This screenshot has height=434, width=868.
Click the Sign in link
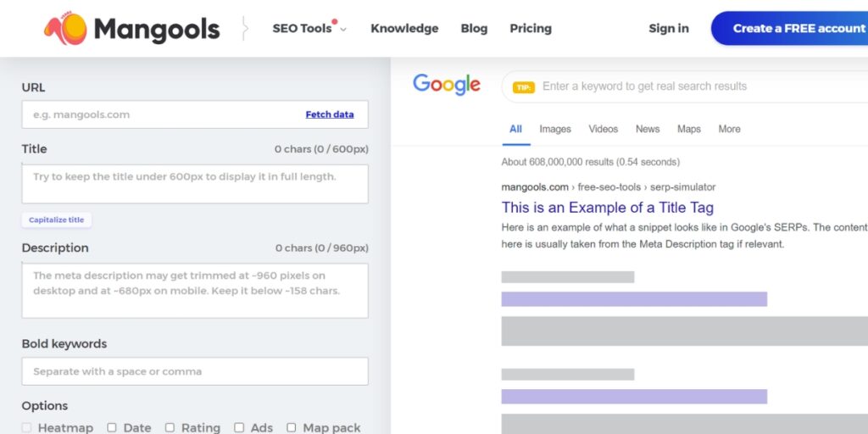coord(669,28)
